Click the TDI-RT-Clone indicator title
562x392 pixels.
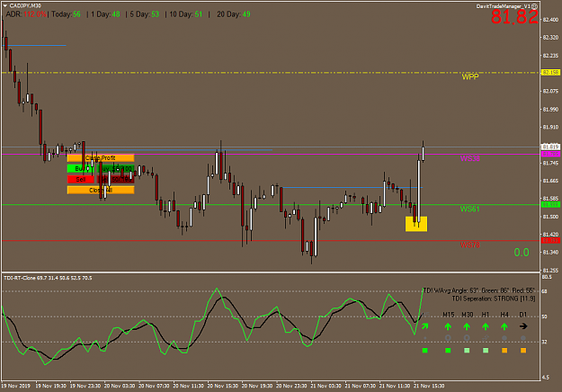pyautogui.click(x=48, y=278)
